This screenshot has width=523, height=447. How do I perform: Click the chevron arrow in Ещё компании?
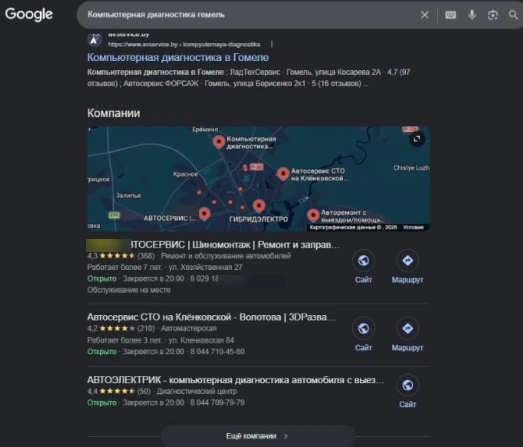pos(286,436)
